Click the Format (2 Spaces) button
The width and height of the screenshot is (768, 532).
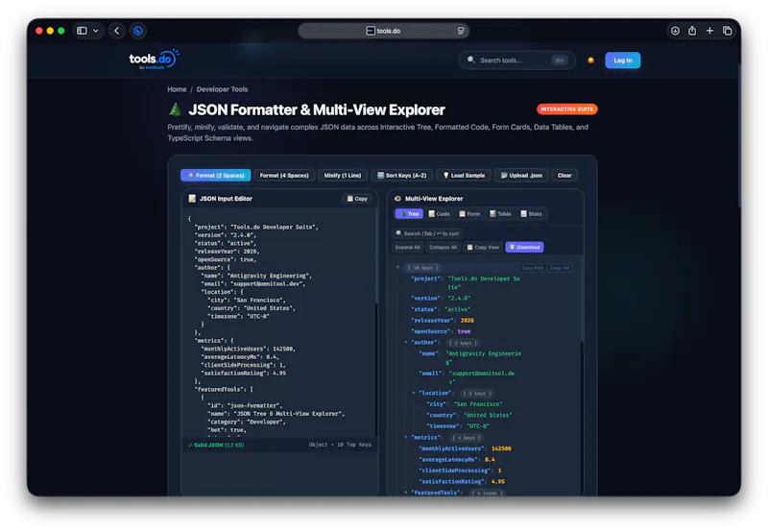click(215, 176)
